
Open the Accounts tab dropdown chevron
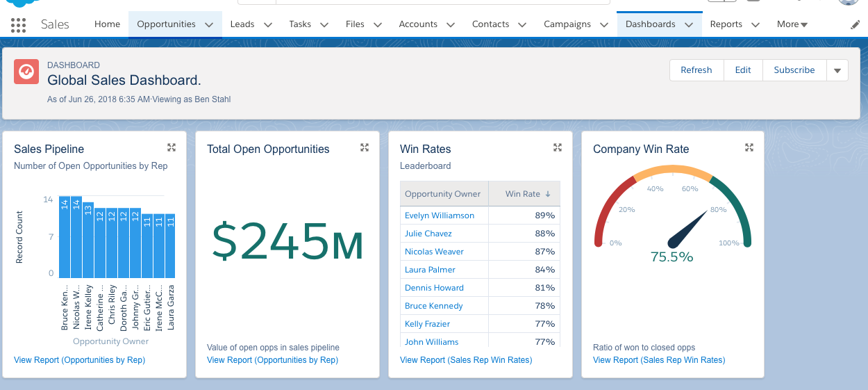(451, 24)
